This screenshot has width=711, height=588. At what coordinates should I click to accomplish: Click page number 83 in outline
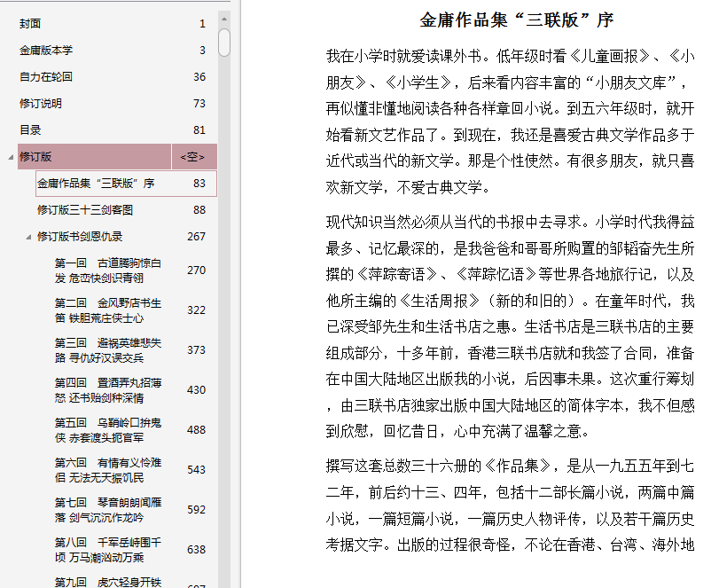tap(199, 184)
